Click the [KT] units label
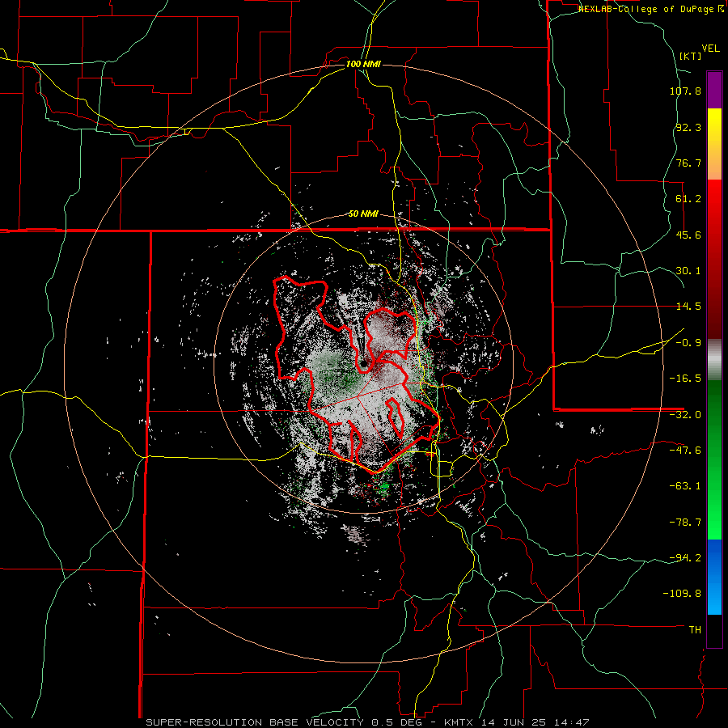The height and width of the screenshot is (728, 728). [691, 56]
